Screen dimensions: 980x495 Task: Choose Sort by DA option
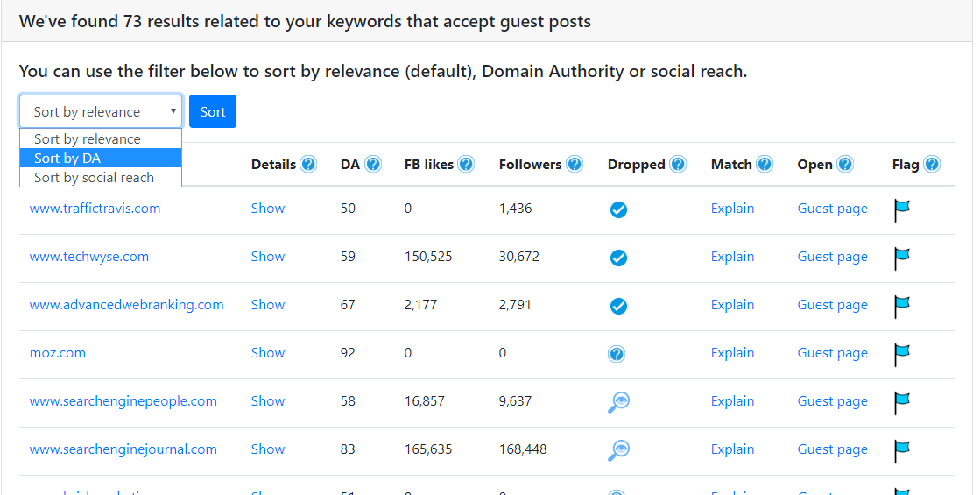pos(101,158)
